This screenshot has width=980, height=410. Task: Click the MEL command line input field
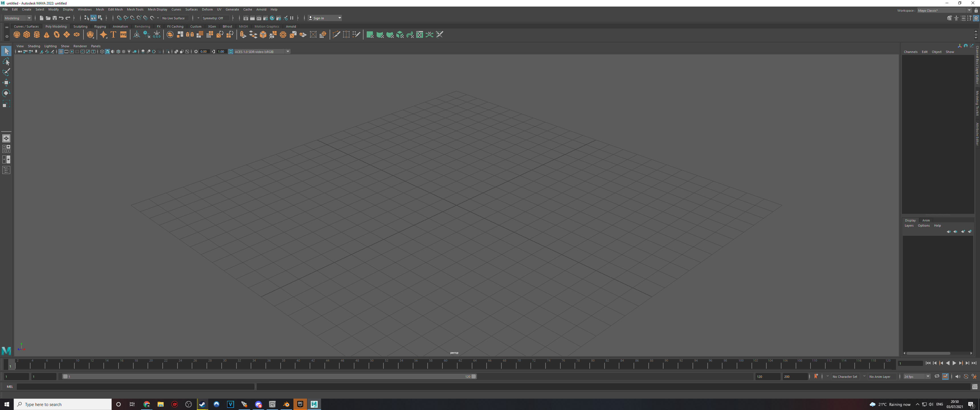point(135,387)
